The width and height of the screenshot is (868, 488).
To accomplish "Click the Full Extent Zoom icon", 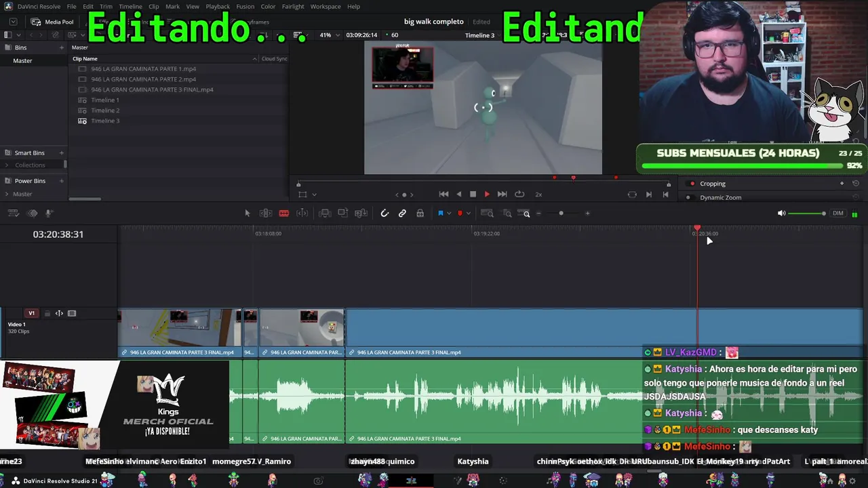I will pos(487,213).
